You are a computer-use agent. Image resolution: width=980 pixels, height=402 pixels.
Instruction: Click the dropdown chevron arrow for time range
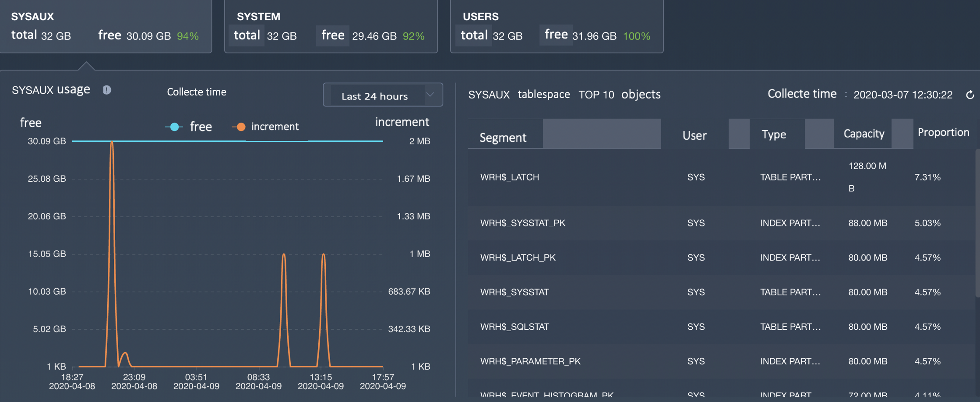[x=430, y=95]
